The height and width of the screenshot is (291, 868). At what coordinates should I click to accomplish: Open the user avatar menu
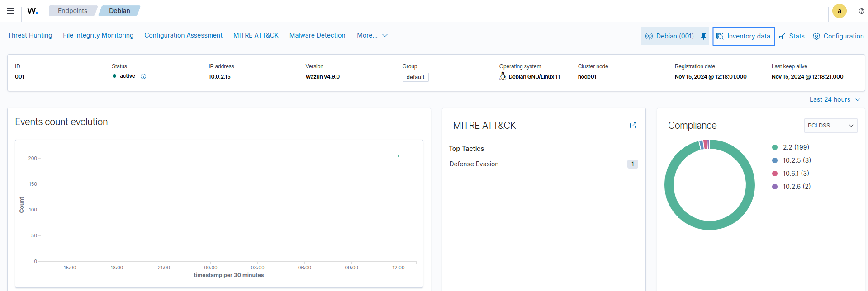[840, 11]
